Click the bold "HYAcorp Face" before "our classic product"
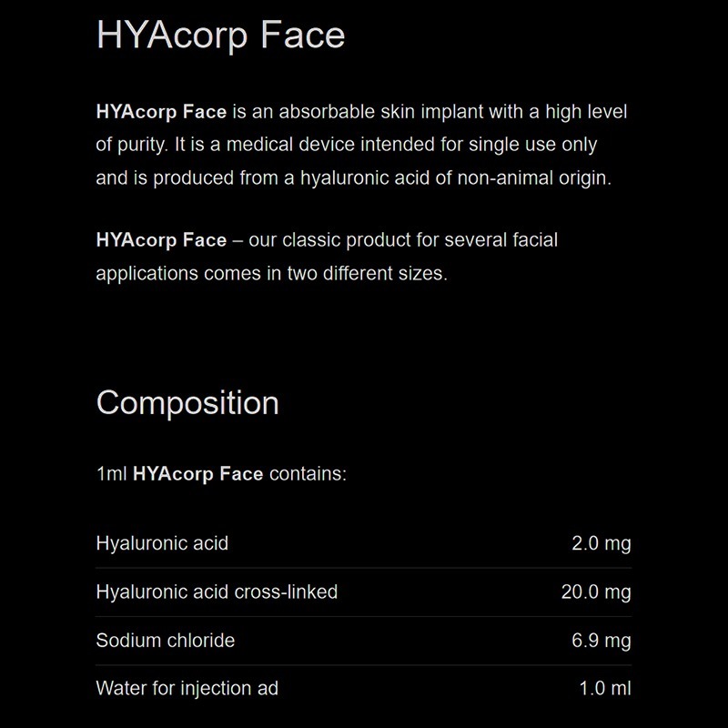 [161, 241]
